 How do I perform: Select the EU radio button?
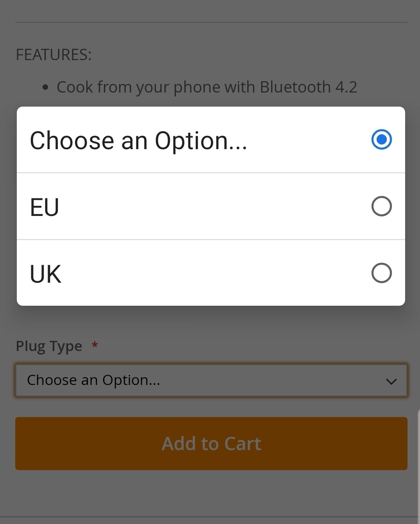[x=381, y=206]
